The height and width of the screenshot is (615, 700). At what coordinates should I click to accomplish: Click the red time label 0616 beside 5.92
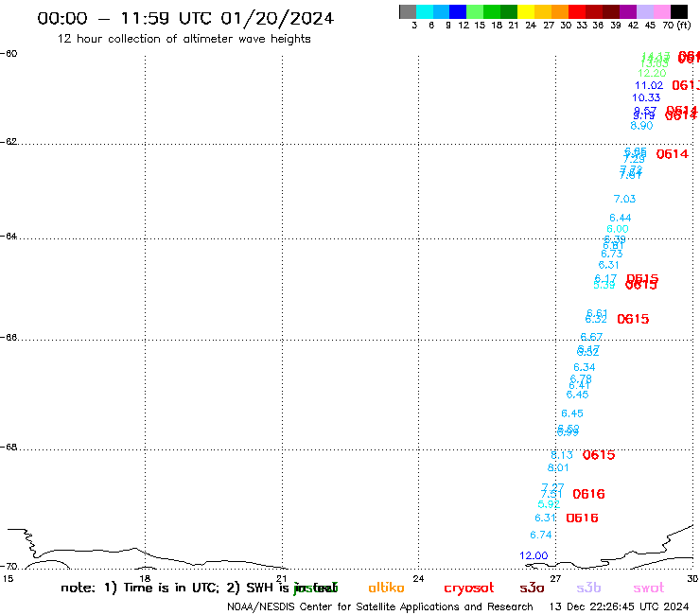coord(588,494)
